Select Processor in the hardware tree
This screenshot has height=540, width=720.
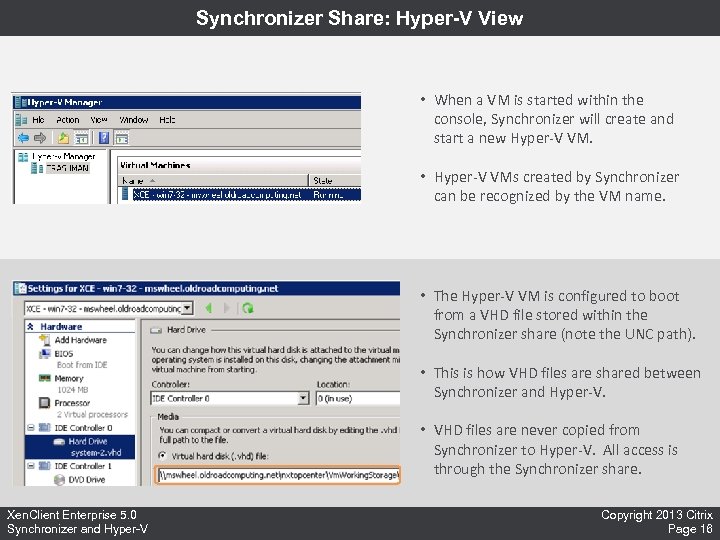(x=72, y=403)
